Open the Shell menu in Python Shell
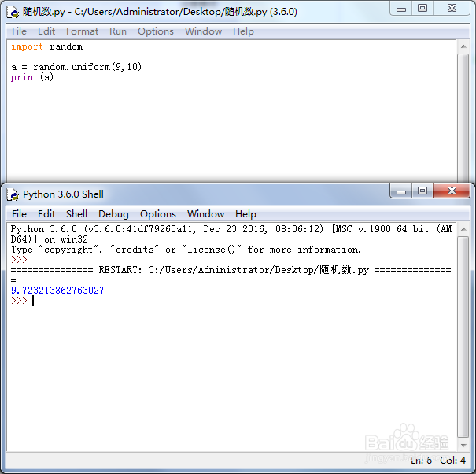Screen dimensions: 476x474 coord(76,214)
